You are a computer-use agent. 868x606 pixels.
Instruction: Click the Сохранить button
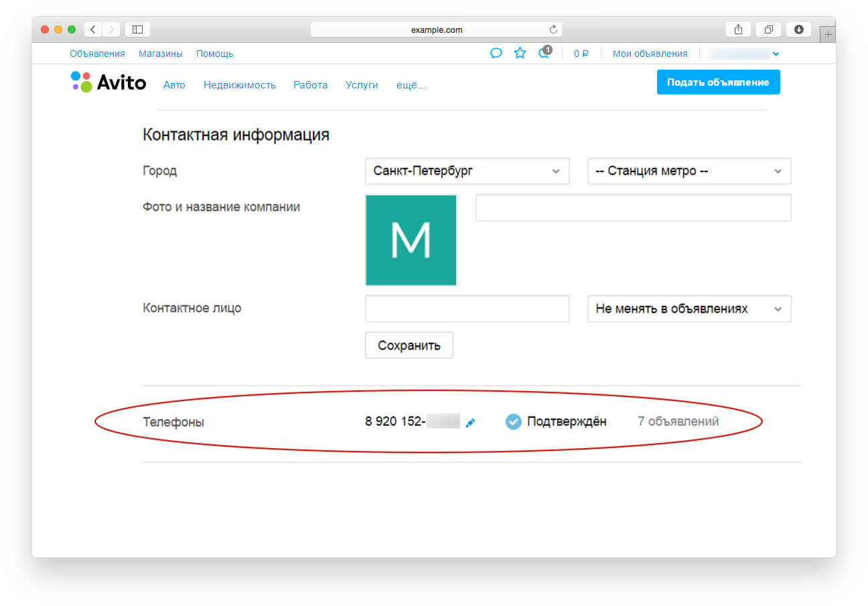409,346
